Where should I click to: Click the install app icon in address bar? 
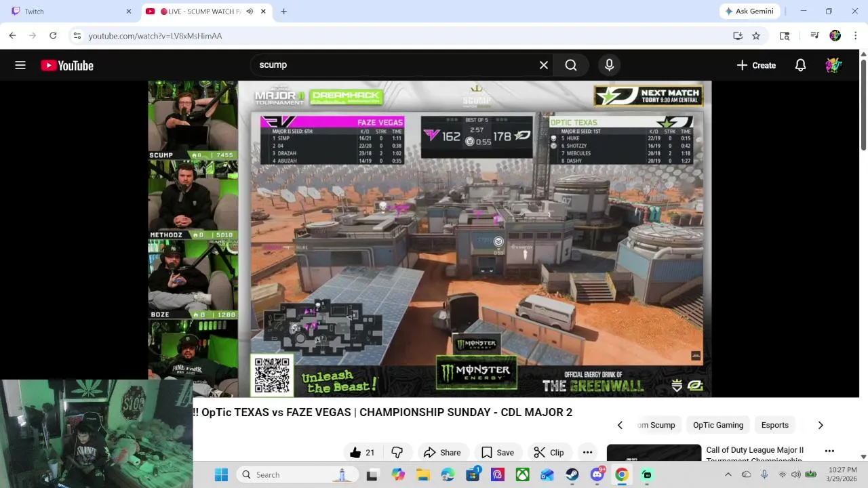(x=738, y=36)
